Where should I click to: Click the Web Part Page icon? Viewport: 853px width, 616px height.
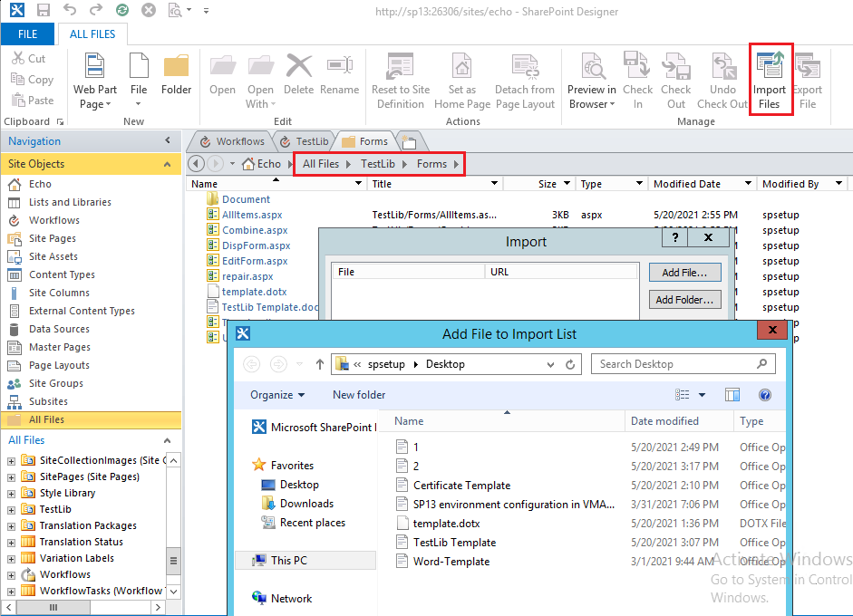[x=94, y=66]
